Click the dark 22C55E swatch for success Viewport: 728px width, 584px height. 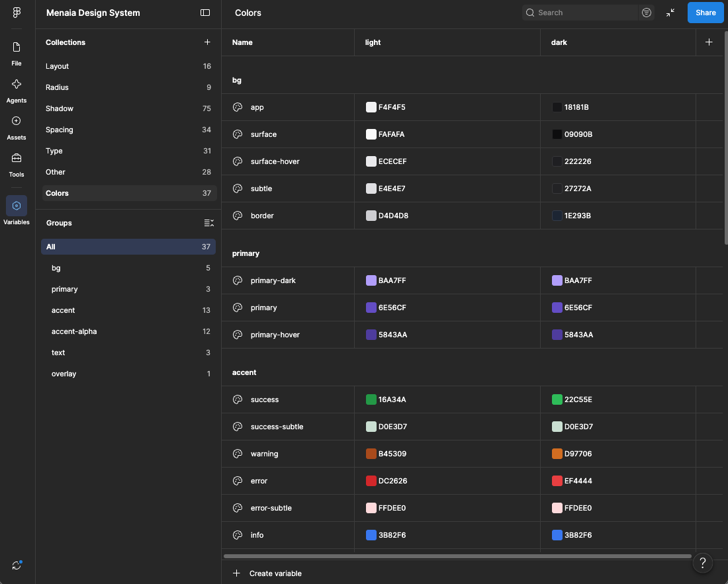point(557,399)
